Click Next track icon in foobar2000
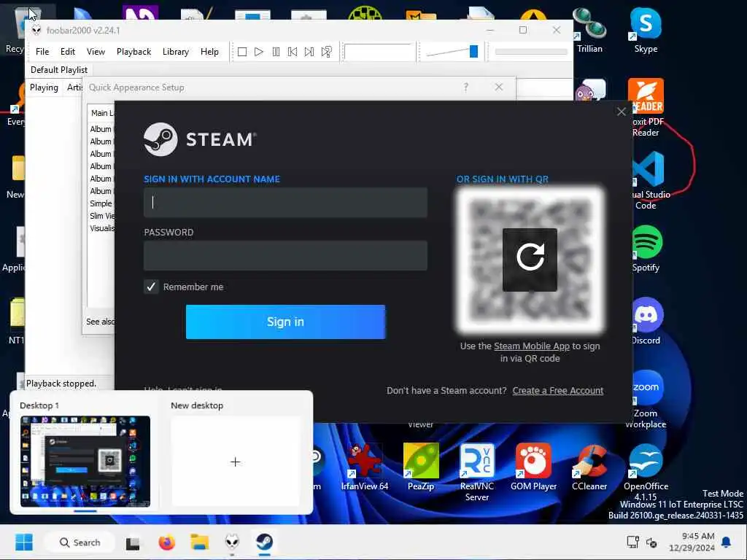This screenshot has height=560, width=747. point(309,52)
